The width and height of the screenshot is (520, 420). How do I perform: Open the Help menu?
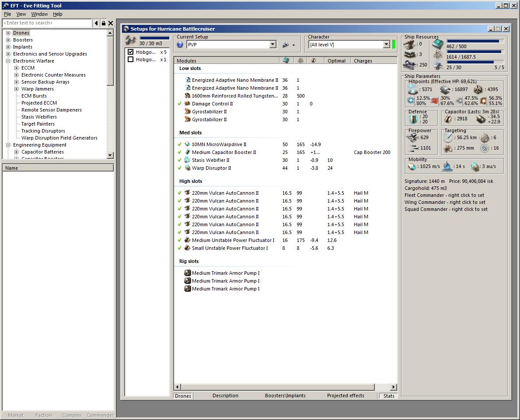pyautogui.click(x=58, y=14)
